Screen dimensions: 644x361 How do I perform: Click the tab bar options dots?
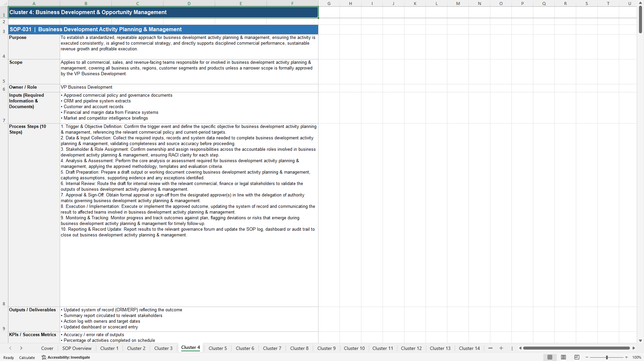pyautogui.click(x=512, y=348)
